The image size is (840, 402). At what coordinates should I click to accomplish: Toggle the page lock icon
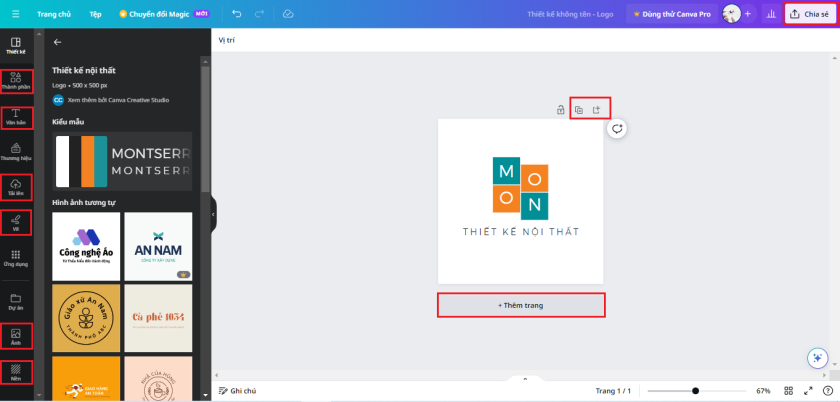(561, 110)
